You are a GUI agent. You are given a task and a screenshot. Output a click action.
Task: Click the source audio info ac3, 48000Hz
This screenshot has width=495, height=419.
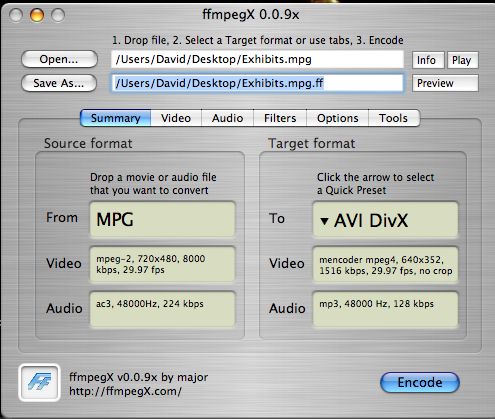click(x=162, y=309)
